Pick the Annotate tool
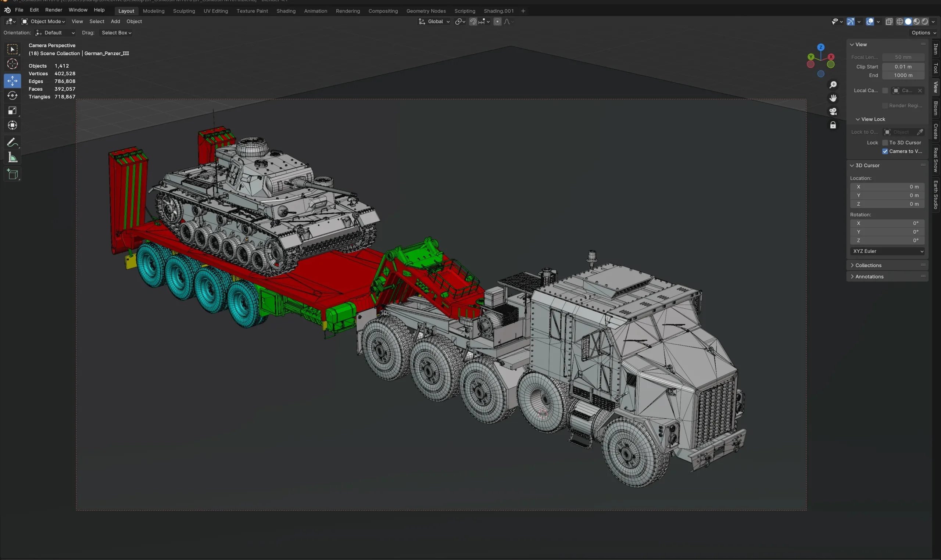Image resolution: width=941 pixels, height=560 pixels. pos(12,142)
